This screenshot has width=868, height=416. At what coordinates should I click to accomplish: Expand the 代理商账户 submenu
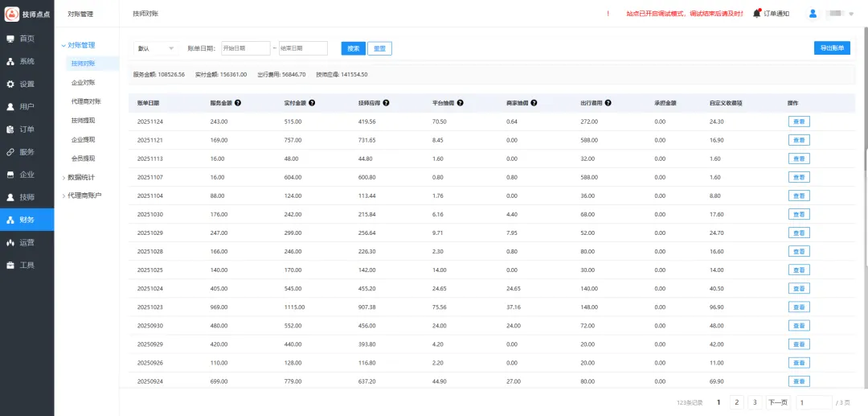84,195
